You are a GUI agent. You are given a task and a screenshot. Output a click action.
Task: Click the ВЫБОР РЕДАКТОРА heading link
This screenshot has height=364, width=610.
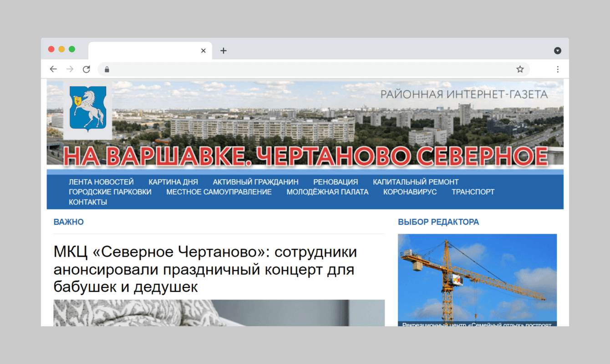pyautogui.click(x=438, y=222)
